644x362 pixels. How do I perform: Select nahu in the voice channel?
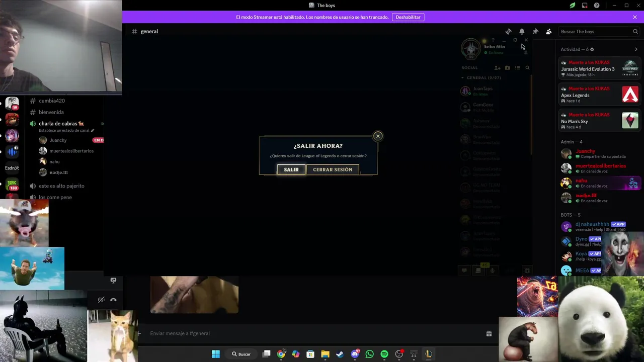coord(54,161)
